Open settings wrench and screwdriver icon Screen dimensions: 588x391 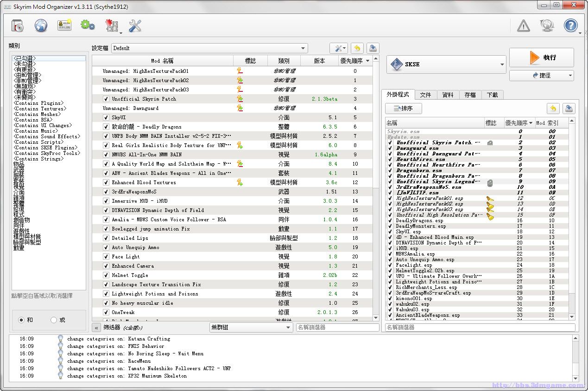point(135,26)
